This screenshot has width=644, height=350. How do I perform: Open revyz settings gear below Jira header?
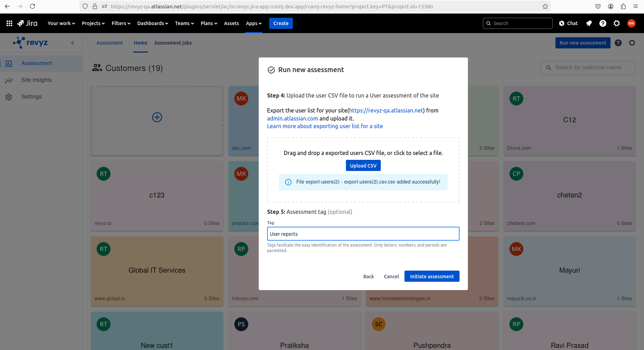[632, 43]
